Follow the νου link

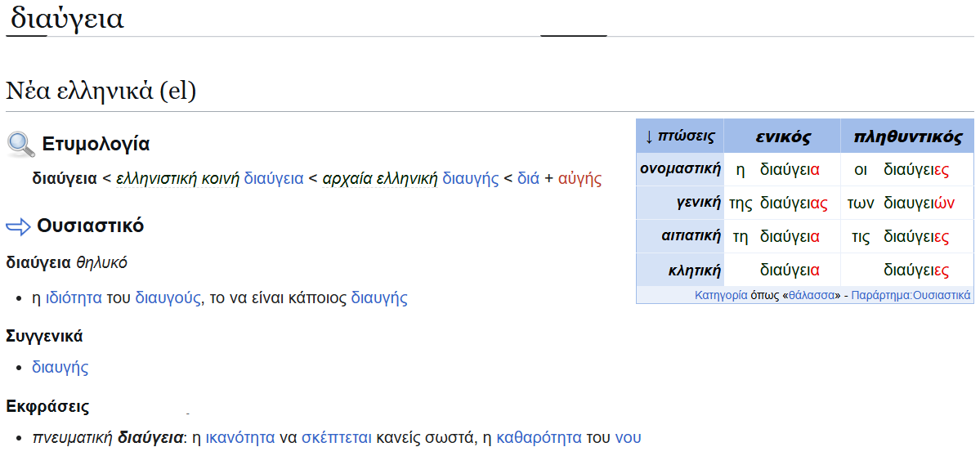628,438
